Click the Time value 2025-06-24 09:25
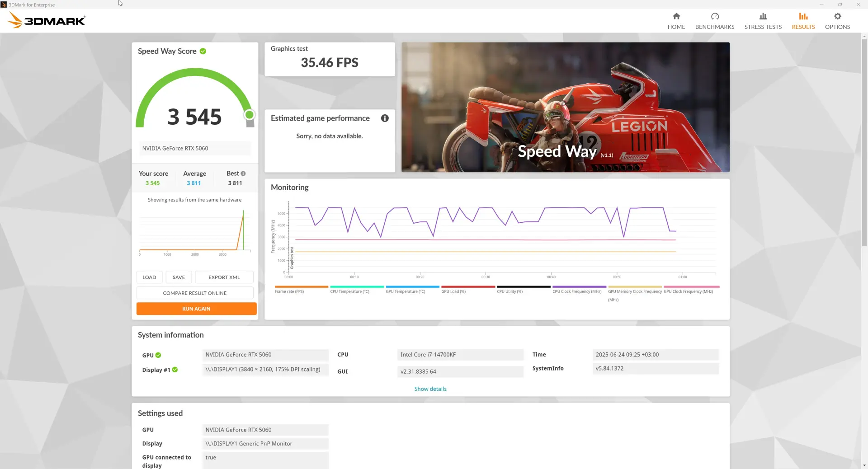The height and width of the screenshot is (469, 868). click(656, 355)
